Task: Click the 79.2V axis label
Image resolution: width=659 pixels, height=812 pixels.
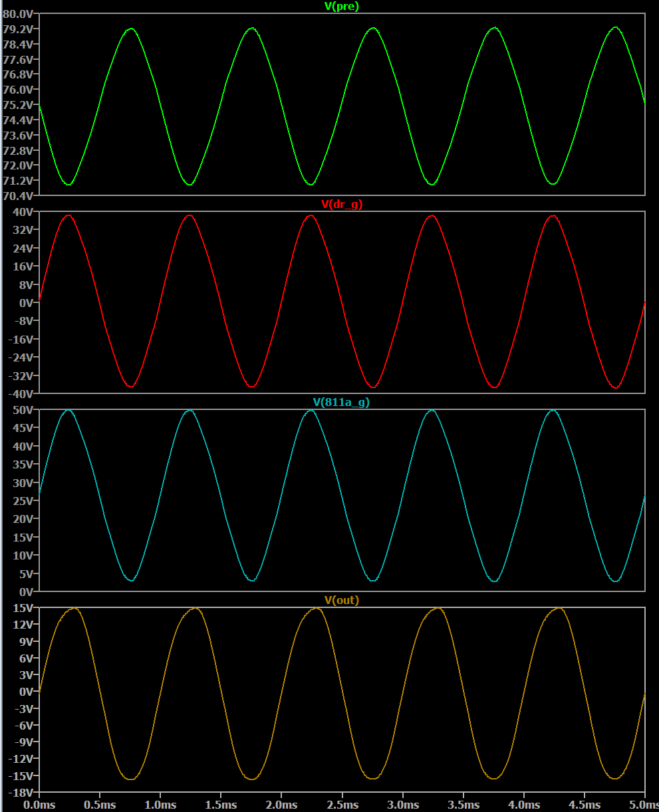Action: 19,29
